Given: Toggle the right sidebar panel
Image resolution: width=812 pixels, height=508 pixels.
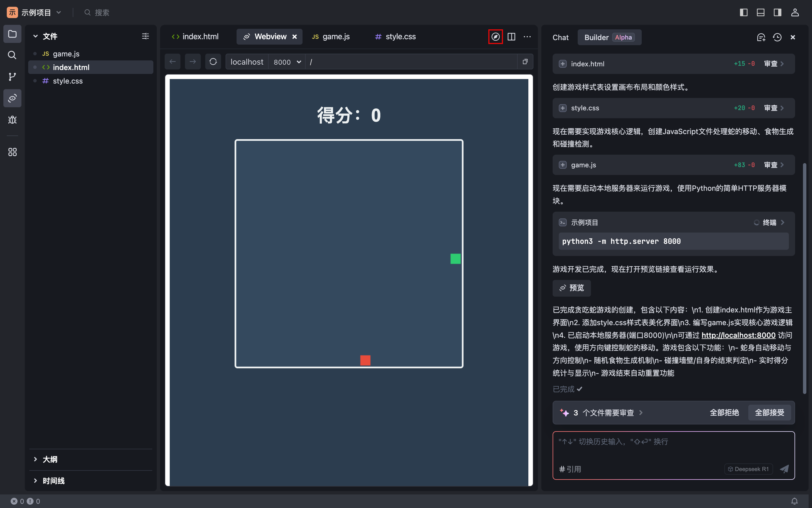Looking at the screenshot, I should point(777,12).
